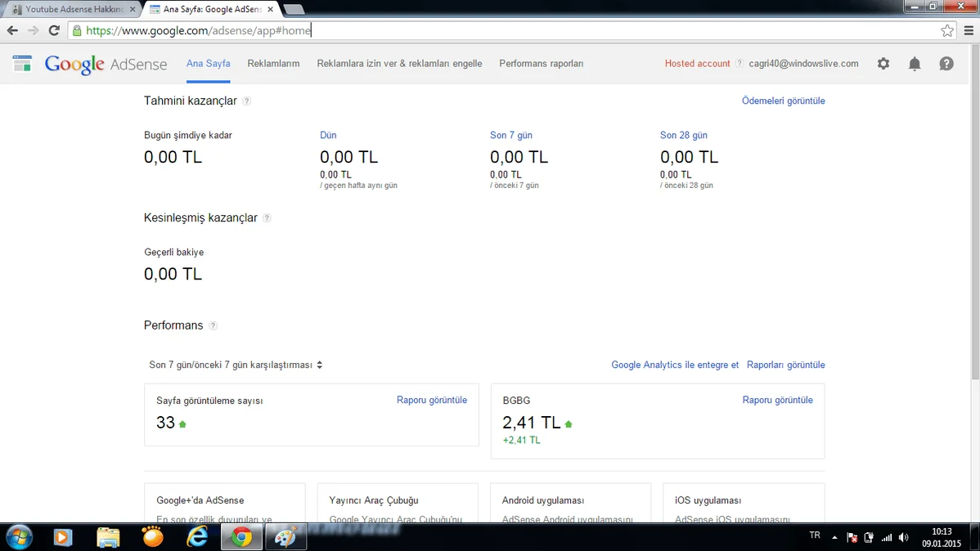The height and width of the screenshot is (551, 980).
Task: Click the Chrome taskbar icon
Action: [241, 537]
